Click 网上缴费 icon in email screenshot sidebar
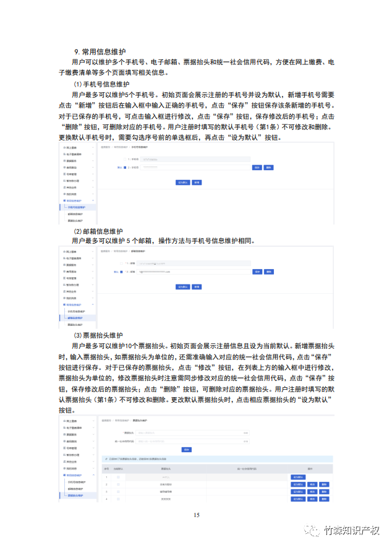This screenshot has width=392, height=548. coord(64,252)
